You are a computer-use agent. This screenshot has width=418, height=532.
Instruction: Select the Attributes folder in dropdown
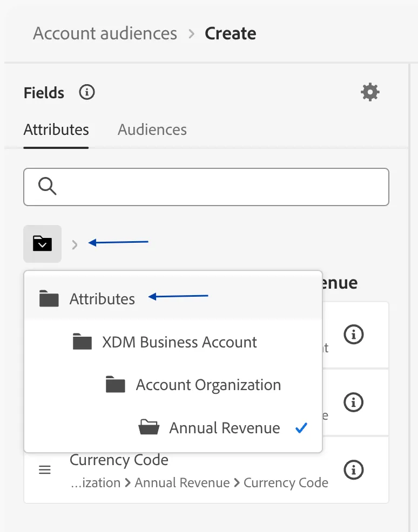point(173,299)
